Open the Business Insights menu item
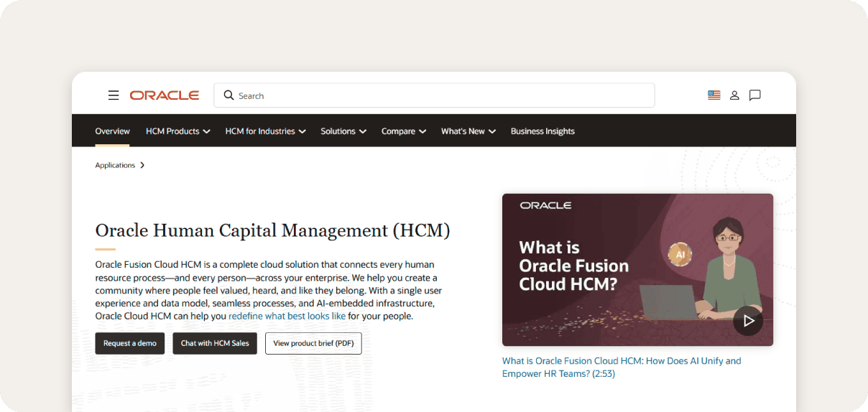The width and height of the screenshot is (868, 412). (x=542, y=131)
